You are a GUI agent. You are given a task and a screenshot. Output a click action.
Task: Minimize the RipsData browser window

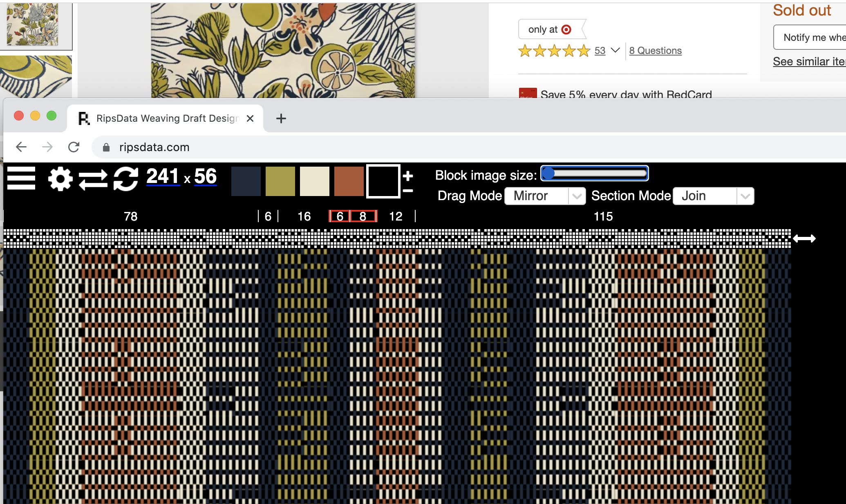35,116
